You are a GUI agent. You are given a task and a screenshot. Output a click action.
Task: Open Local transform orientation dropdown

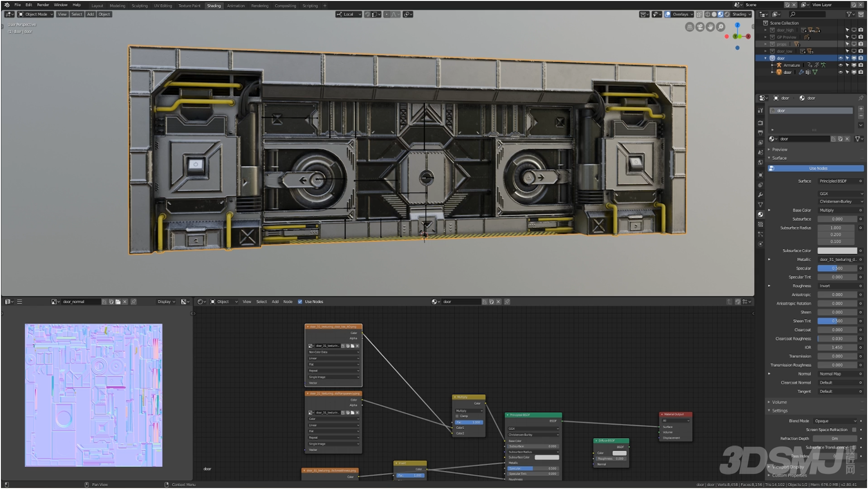[349, 14]
